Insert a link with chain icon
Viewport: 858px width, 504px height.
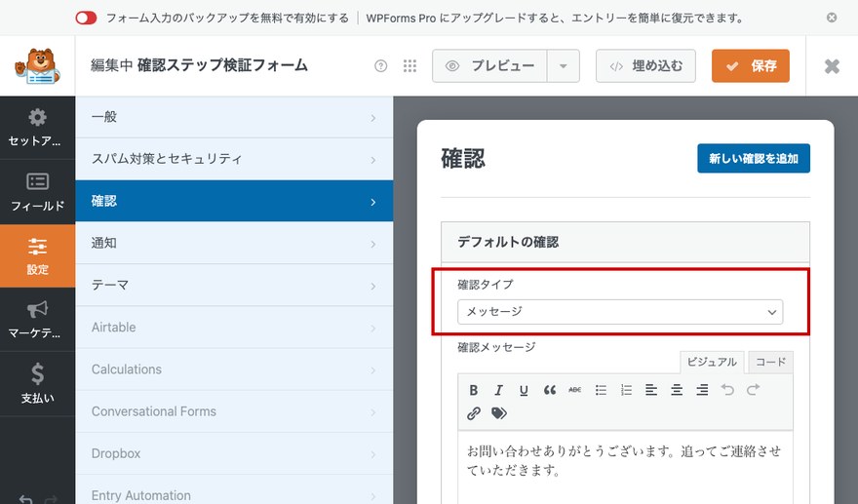click(x=474, y=413)
